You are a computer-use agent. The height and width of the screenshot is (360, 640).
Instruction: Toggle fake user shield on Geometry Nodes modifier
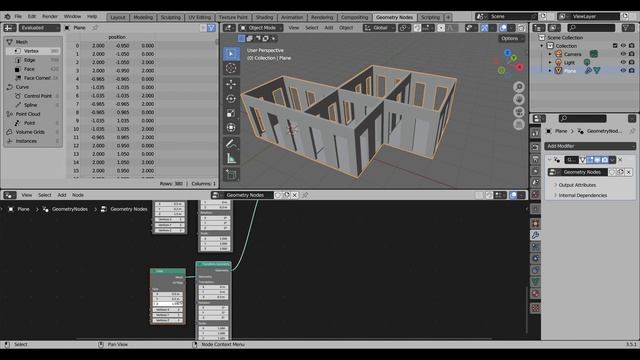[x=612, y=172]
